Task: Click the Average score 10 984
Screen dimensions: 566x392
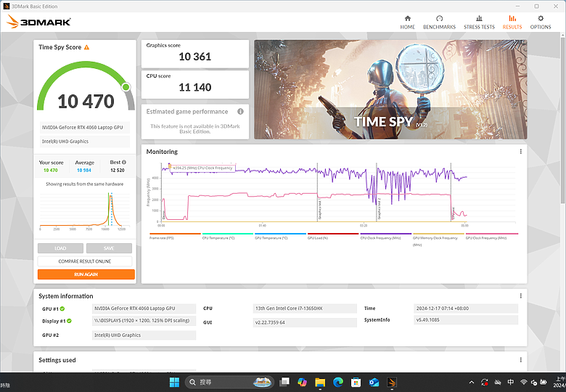Action: pos(83,171)
